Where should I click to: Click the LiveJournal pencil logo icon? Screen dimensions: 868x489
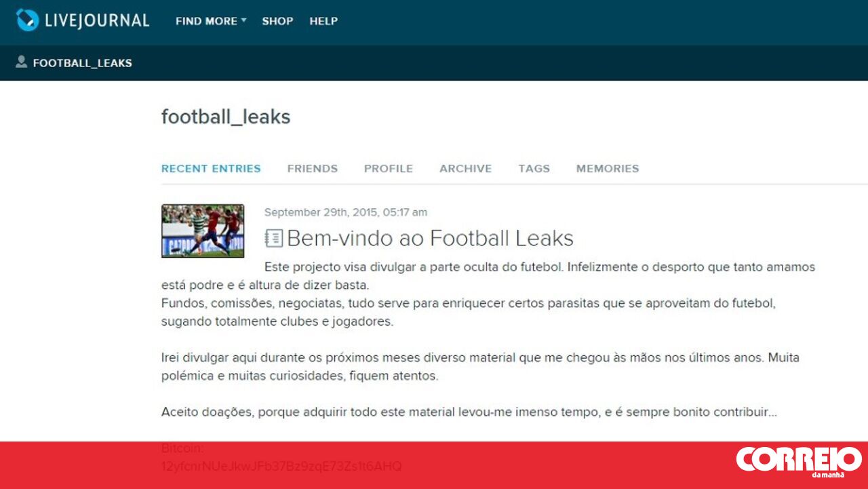click(28, 20)
